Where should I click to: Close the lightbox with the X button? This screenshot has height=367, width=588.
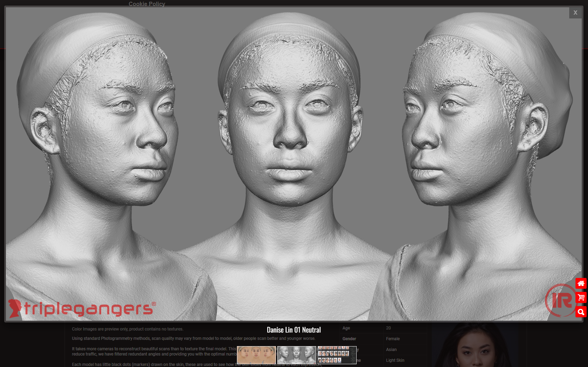[x=575, y=13]
